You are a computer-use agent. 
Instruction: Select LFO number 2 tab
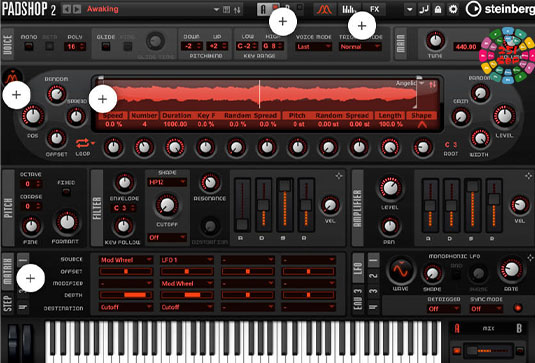pyautogui.click(x=374, y=275)
